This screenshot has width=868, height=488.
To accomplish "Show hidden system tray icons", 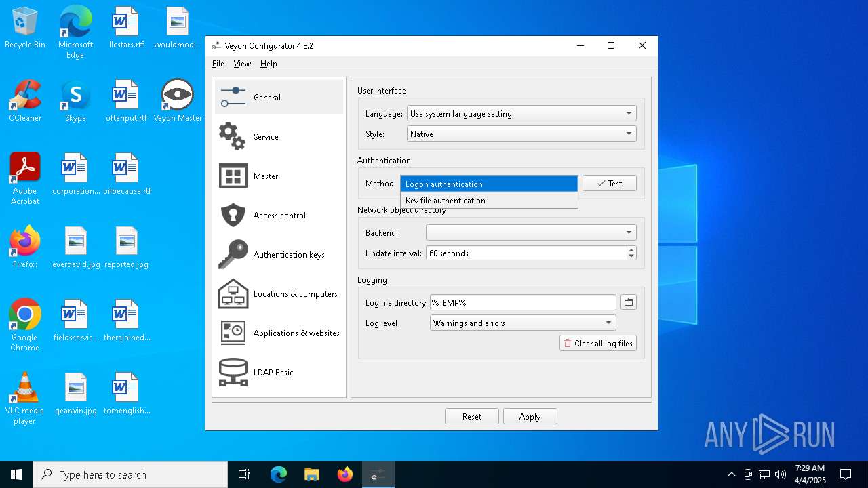I will tap(731, 474).
